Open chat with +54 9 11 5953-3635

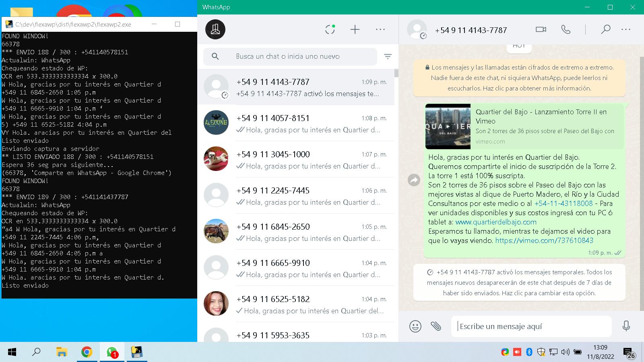pyautogui.click(x=296, y=332)
